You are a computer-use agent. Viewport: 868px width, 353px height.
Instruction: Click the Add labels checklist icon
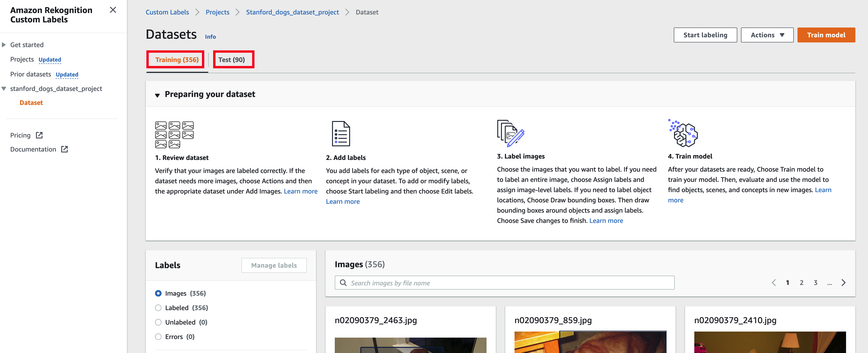point(341,134)
